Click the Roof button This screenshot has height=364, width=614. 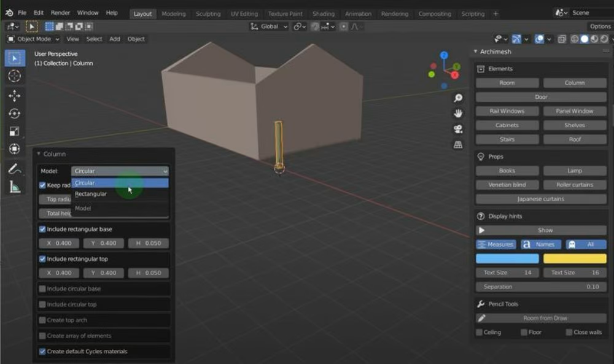coord(575,139)
